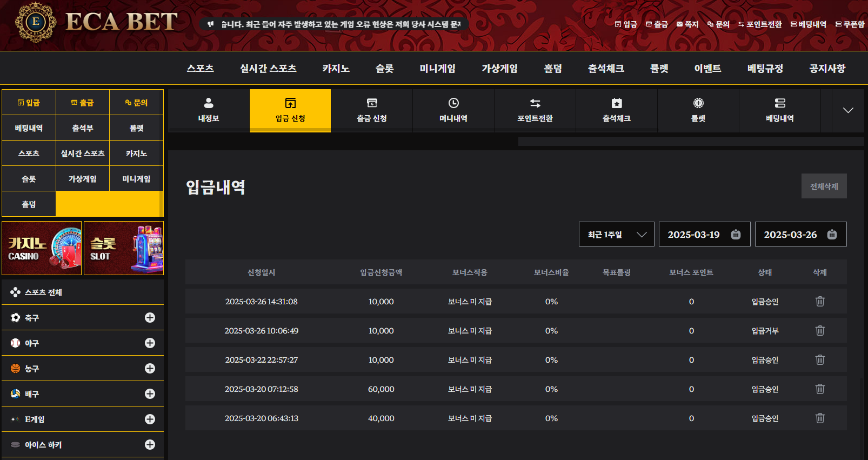Expand the 농구 category with plus
Screen dimensions: 868x460
point(150,369)
